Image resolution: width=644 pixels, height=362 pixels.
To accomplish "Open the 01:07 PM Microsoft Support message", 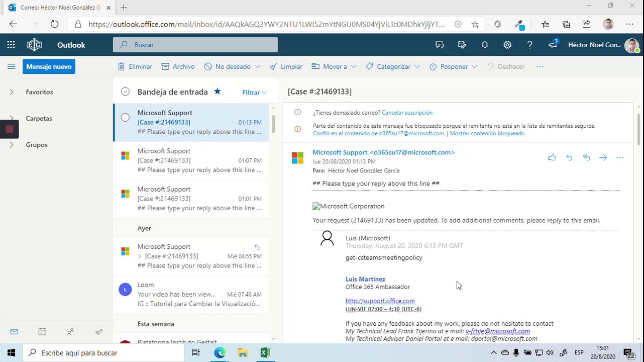I will 191,160.
